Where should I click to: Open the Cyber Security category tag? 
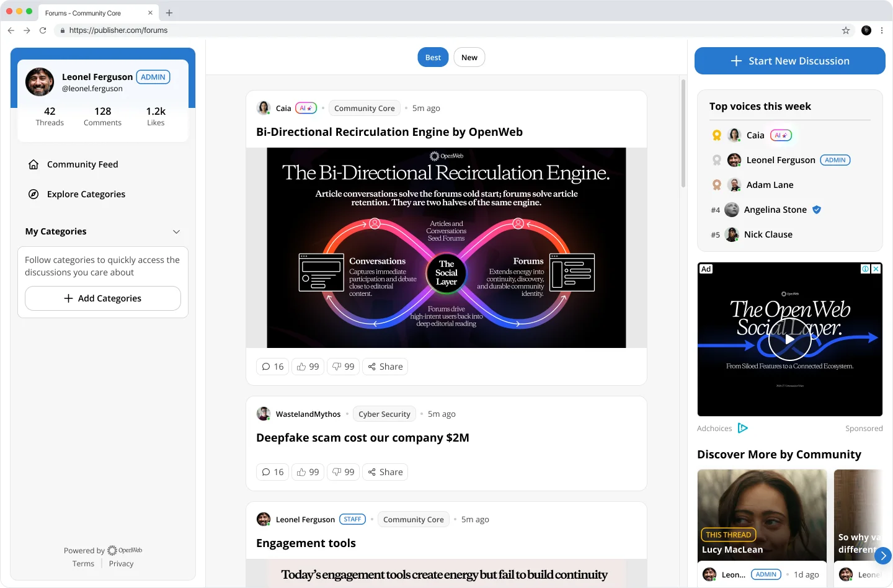pos(384,414)
